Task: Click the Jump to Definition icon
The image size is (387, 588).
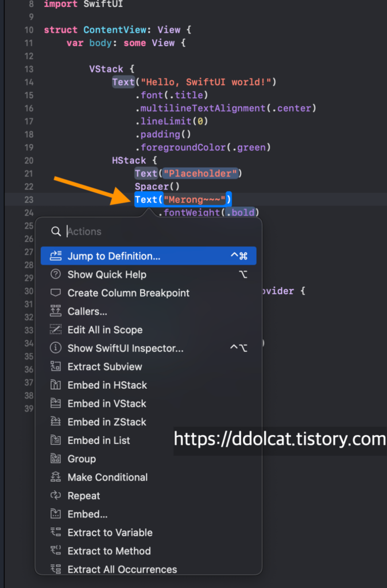Action: tap(56, 256)
